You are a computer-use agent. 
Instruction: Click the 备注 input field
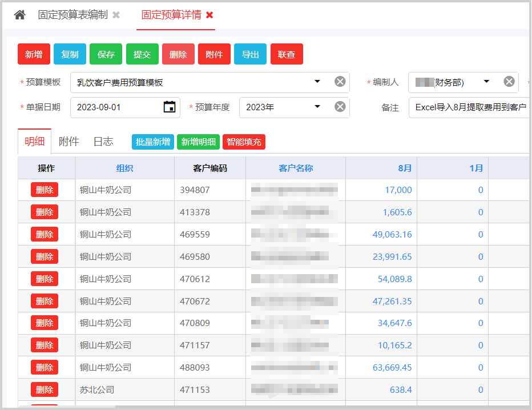(468, 107)
